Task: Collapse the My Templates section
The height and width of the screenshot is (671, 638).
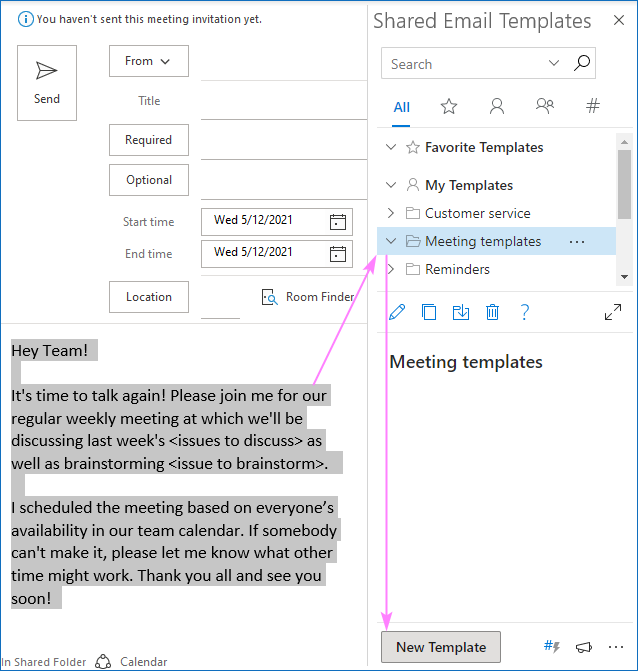Action: point(391,185)
